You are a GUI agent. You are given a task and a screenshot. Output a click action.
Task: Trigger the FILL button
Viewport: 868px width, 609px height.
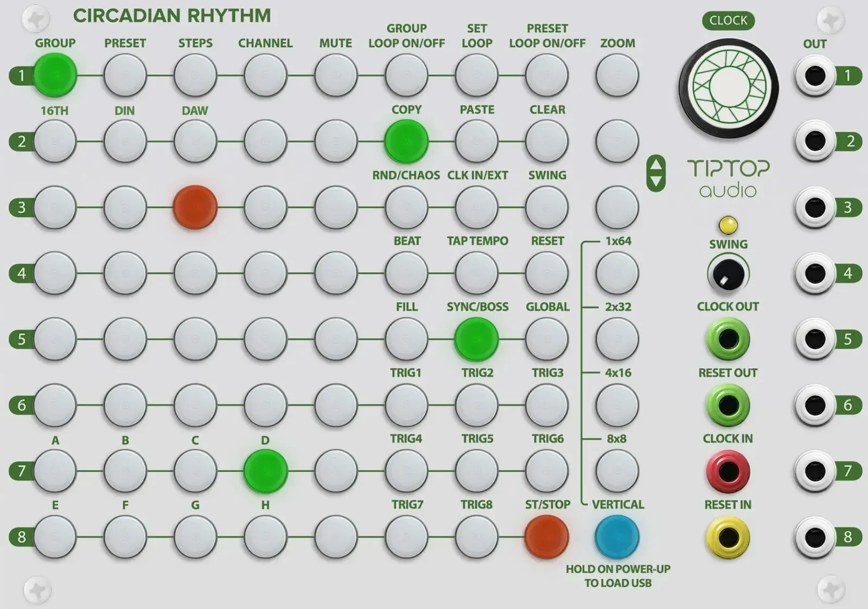coord(407,338)
